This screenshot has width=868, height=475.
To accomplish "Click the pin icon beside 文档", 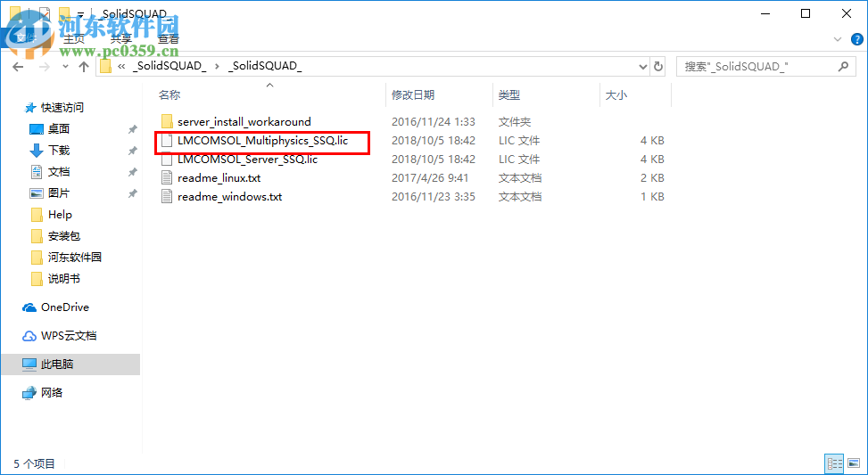I will (x=132, y=172).
